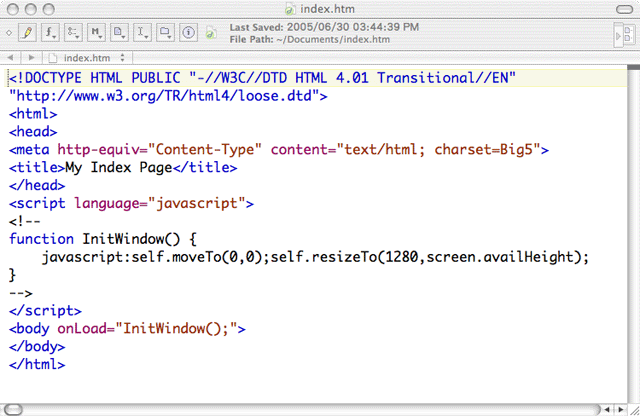Click the small diamond icon left of pencil
640x416 pixels.
click(x=9, y=33)
